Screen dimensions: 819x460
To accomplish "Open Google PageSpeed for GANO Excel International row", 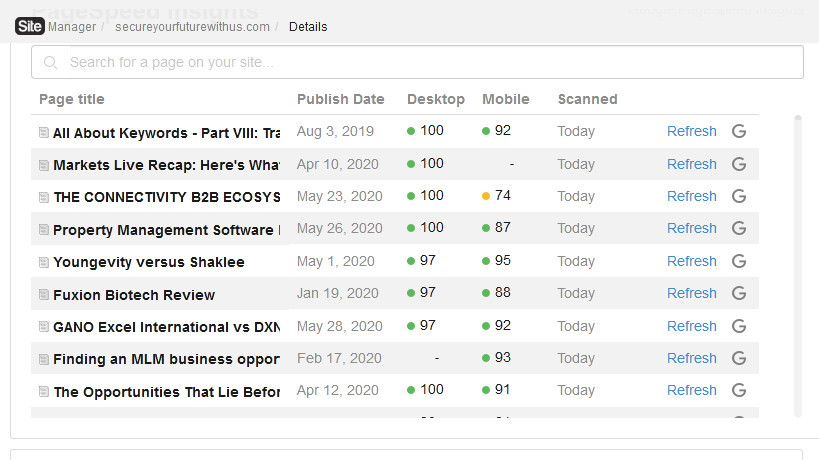I will click(x=739, y=326).
